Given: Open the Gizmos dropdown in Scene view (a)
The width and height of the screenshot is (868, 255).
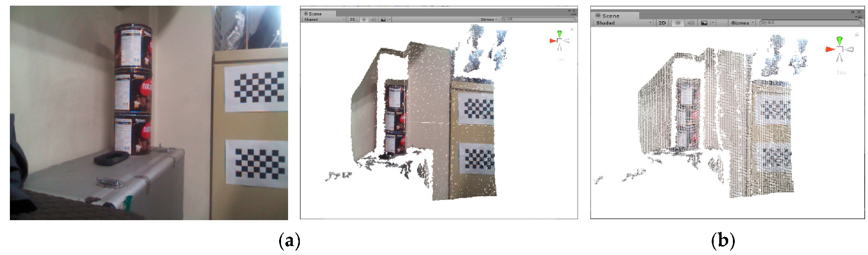Looking at the screenshot, I should click(489, 19).
